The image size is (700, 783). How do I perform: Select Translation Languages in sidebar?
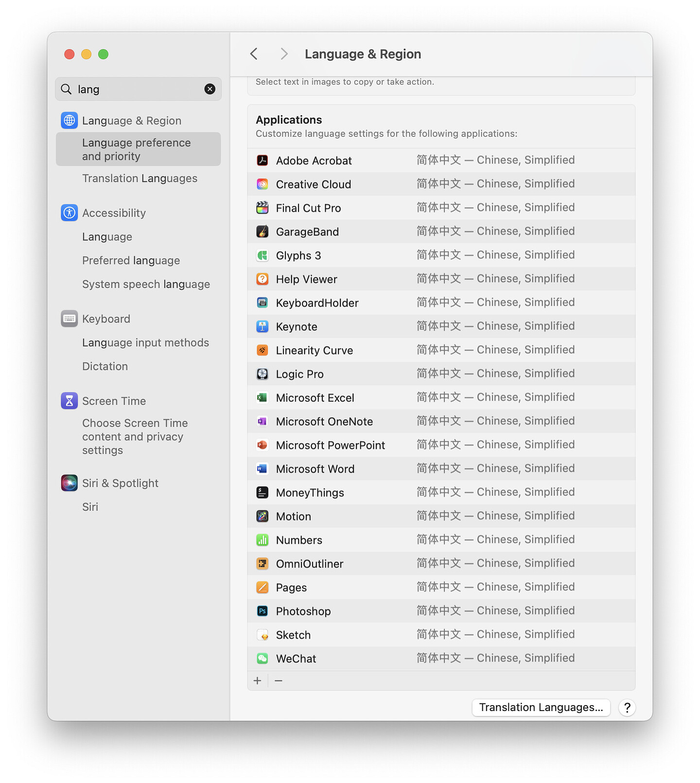(x=140, y=178)
